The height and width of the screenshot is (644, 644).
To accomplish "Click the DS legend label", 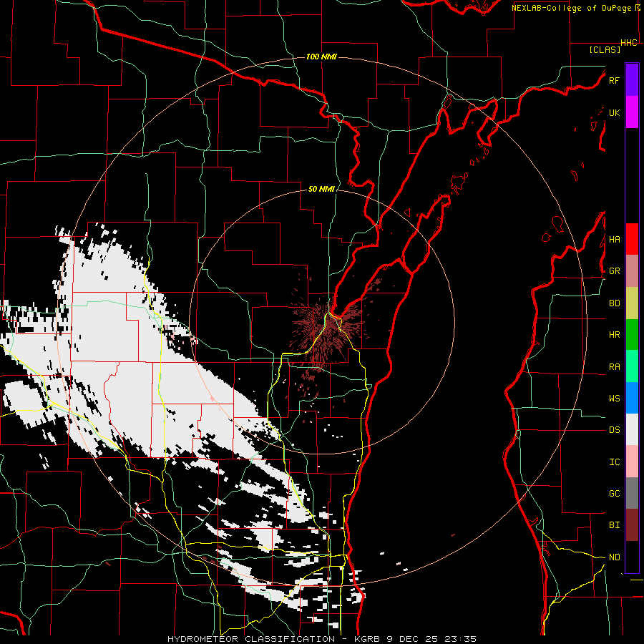I will click(614, 430).
